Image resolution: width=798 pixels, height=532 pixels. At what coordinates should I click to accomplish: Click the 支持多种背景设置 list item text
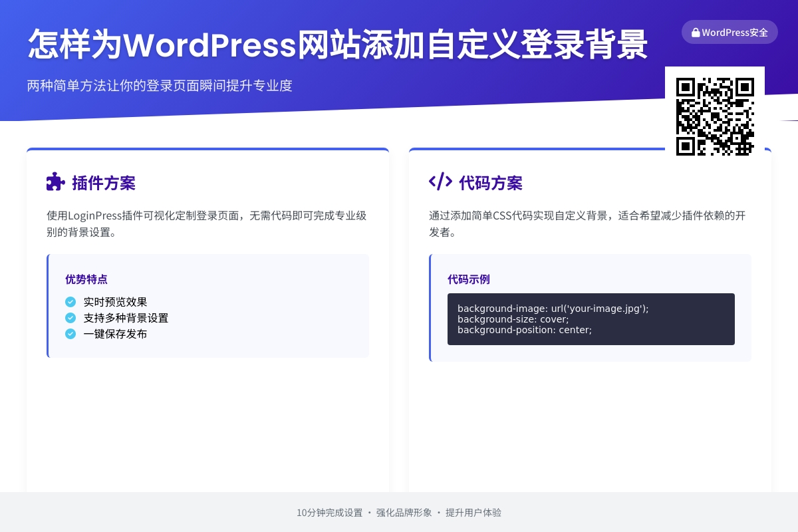point(126,318)
